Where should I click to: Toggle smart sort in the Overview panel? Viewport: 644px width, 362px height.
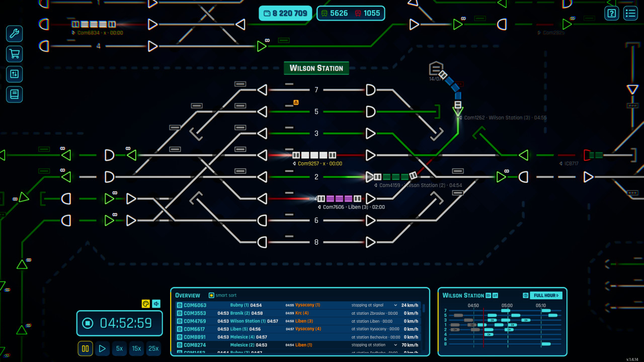212,295
